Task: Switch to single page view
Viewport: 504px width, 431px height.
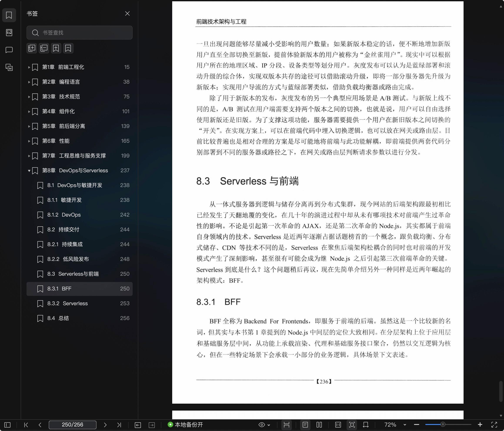Action: tap(305, 425)
